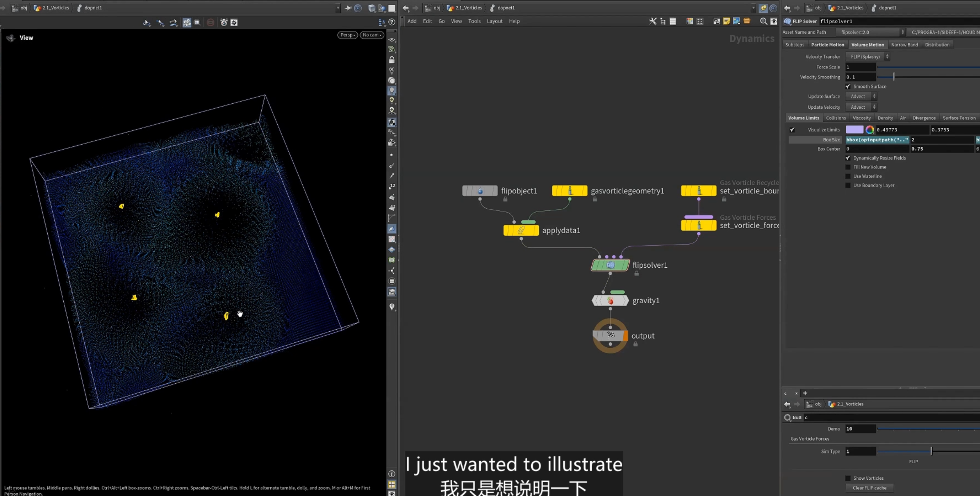Click the applydata1 node icon

click(x=521, y=230)
